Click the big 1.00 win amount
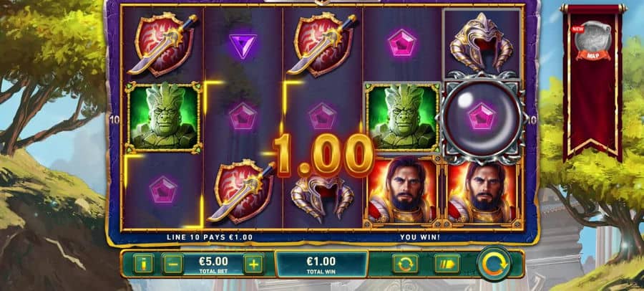The height and width of the screenshot is (291, 644). [323, 154]
